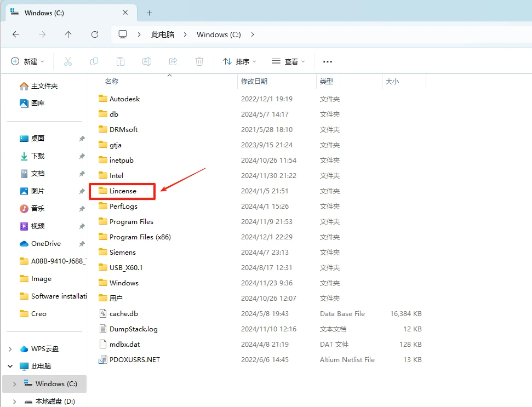Open OneDrive in navigation pane

40,244
